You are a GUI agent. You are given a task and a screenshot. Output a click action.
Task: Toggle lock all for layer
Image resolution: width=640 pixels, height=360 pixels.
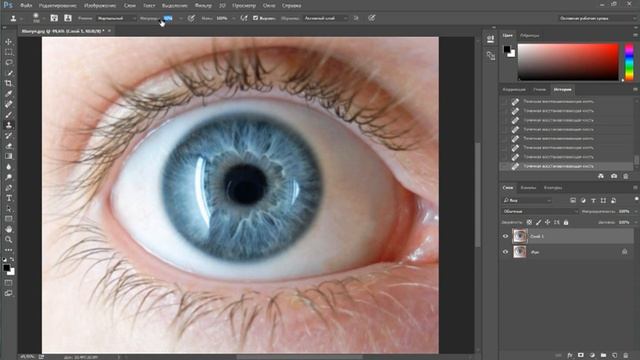566,222
